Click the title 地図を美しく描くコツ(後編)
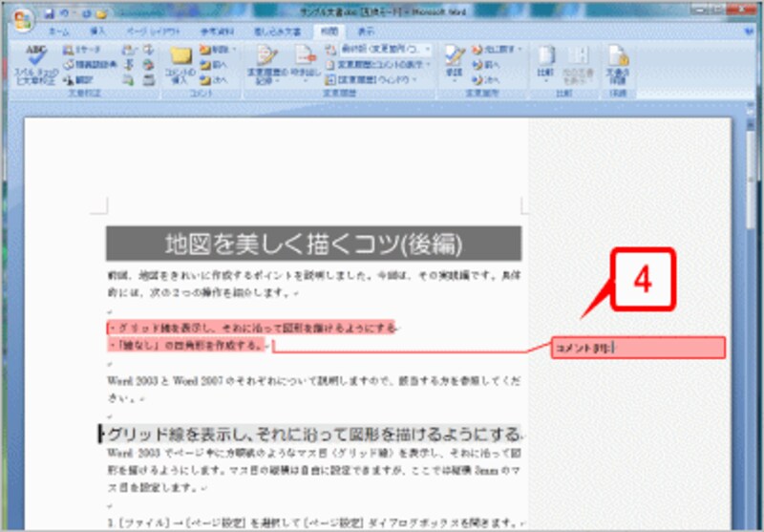The width and height of the screenshot is (764, 532). pos(314,244)
